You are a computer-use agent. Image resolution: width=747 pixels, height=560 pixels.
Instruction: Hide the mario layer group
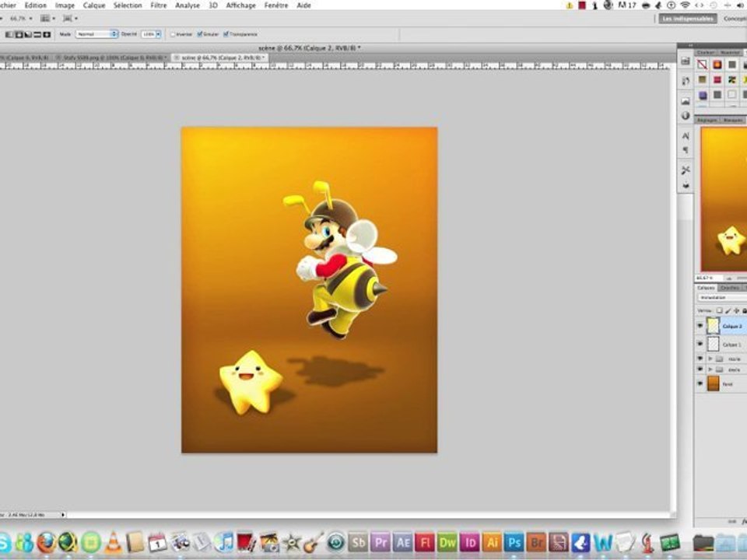coord(700,359)
